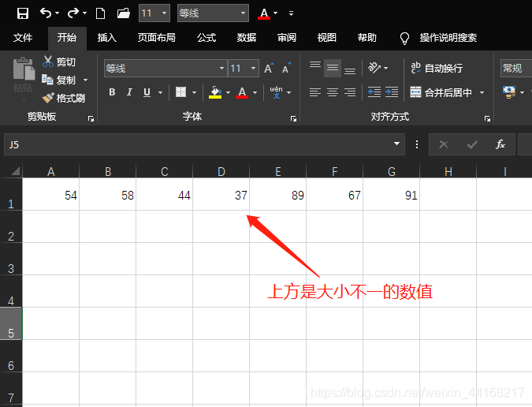Open quick access font size dropdown

click(x=164, y=13)
